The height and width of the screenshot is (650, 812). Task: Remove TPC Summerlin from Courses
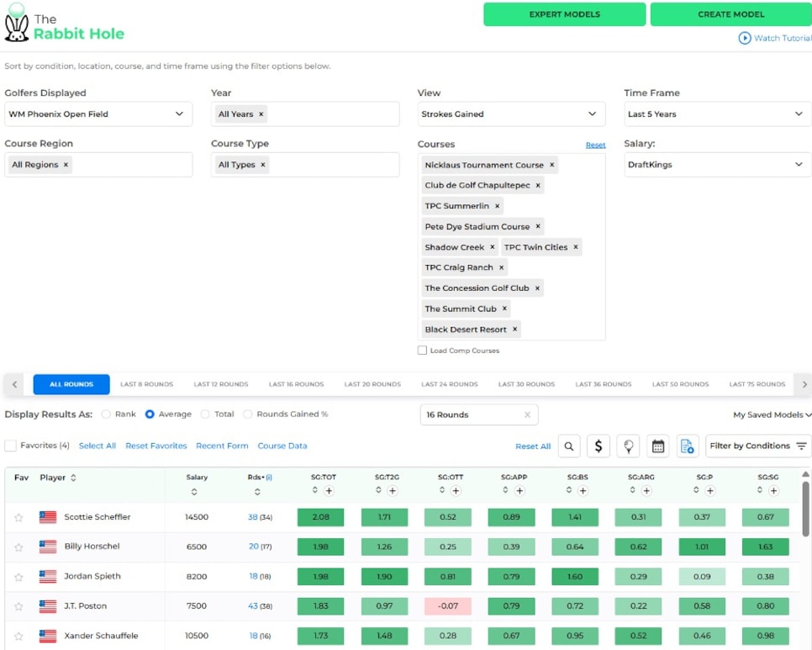(497, 206)
